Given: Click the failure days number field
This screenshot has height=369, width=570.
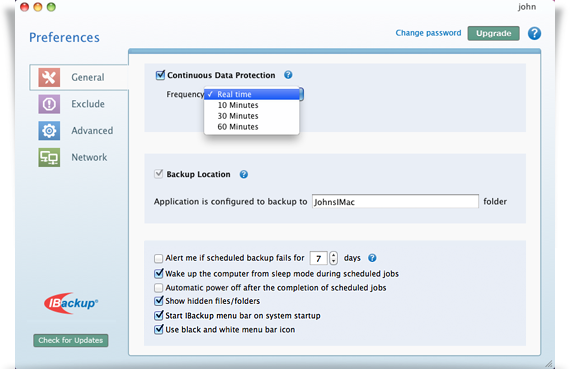Looking at the screenshot, I should (x=318, y=258).
